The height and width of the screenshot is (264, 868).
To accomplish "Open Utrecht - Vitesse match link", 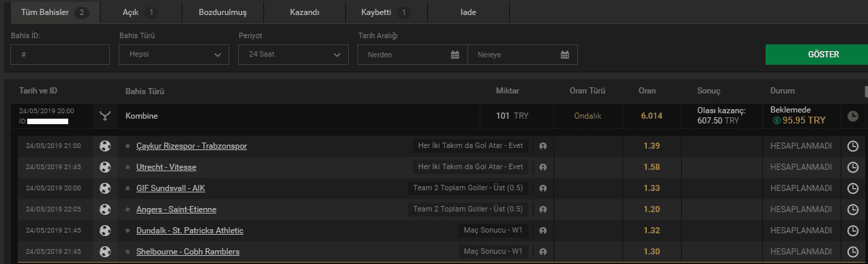I will (x=166, y=167).
